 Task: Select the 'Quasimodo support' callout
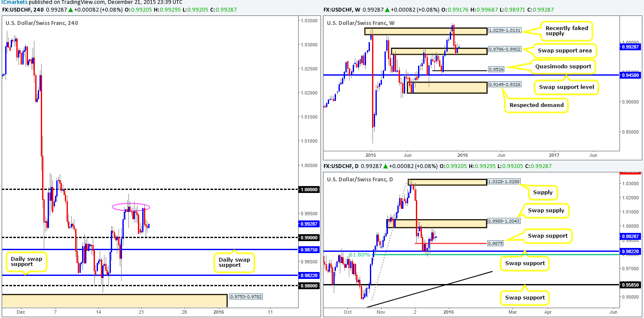click(x=563, y=67)
